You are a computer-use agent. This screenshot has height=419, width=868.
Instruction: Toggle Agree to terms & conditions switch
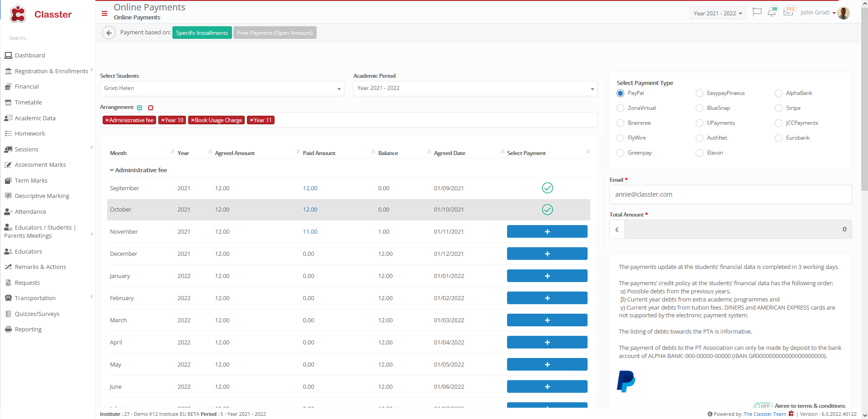click(763, 406)
